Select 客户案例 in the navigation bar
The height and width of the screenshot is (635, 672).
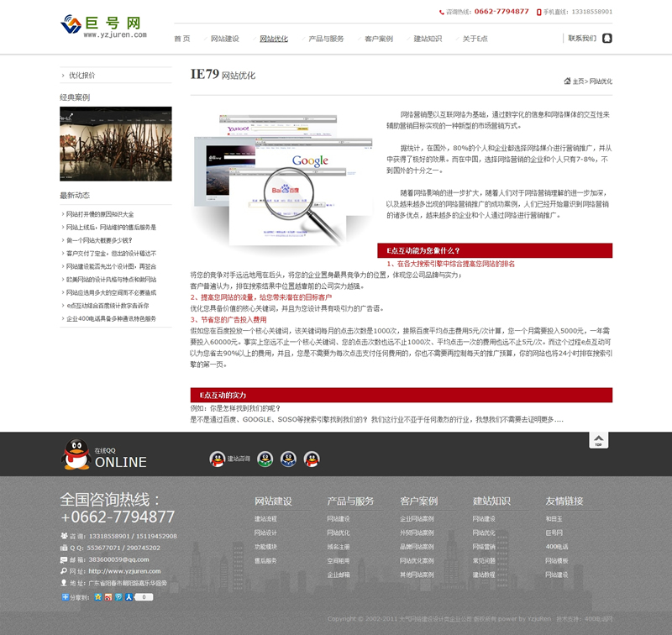coord(379,39)
